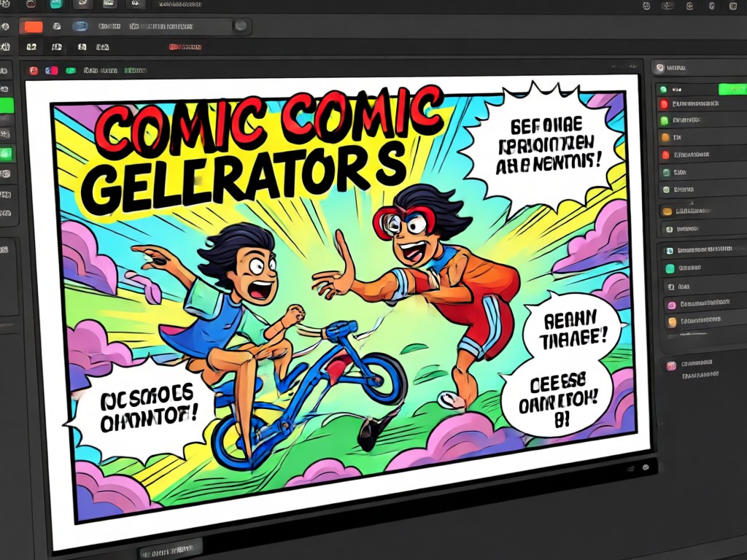Select the light green square icon in the list

(664, 121)
